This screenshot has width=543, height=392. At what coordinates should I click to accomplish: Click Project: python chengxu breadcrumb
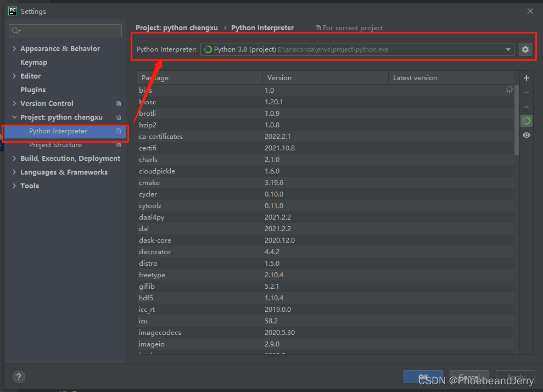pyautogui.click(x=177, y=27)
